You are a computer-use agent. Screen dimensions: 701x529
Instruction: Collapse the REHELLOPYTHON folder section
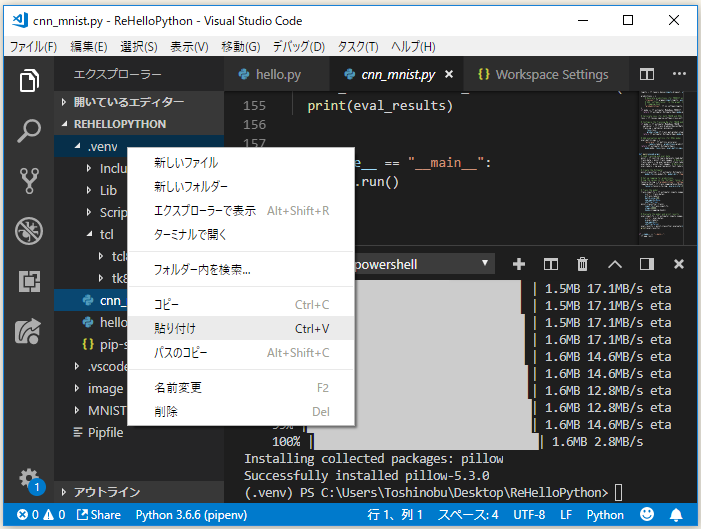139,124
